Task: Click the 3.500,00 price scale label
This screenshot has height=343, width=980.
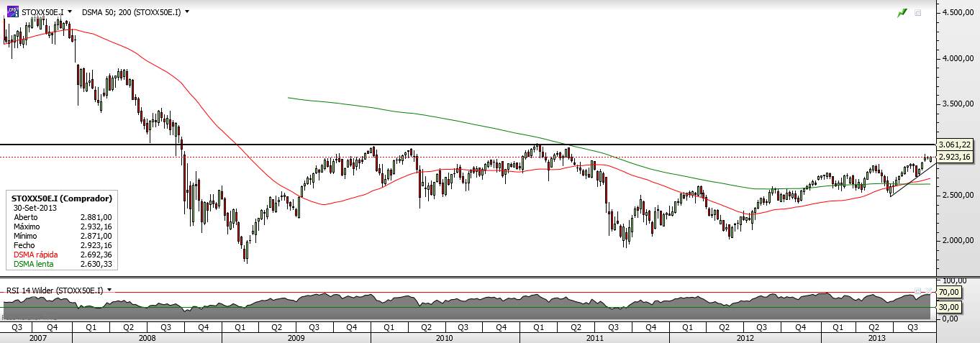Action: (x=957, y=104)
